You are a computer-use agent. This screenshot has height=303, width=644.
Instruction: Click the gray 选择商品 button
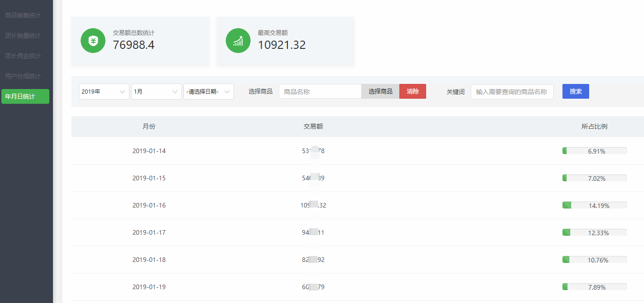tap(381, 91)
